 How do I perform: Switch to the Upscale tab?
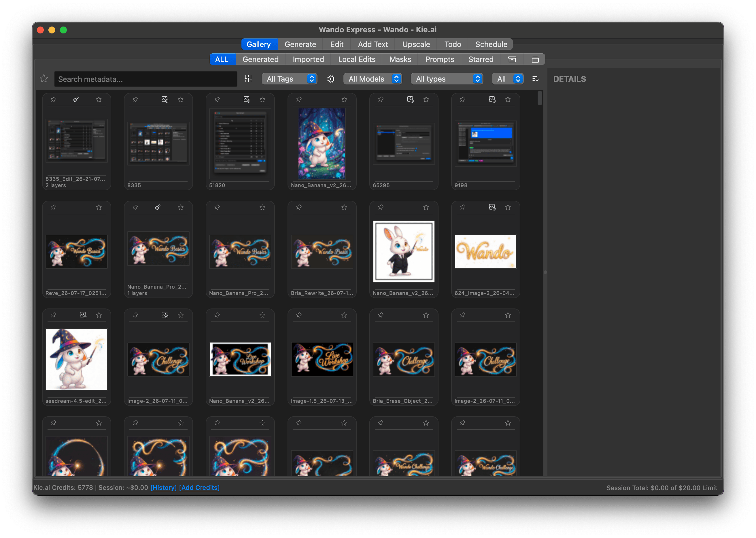[416, 44]
